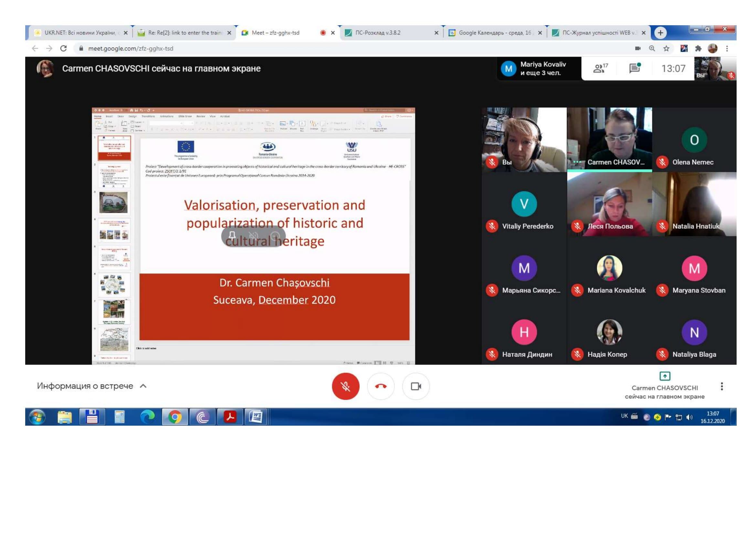The image size is (756, 535).
Task: Open Meet's three-dot more options menu
Action: 721,386
